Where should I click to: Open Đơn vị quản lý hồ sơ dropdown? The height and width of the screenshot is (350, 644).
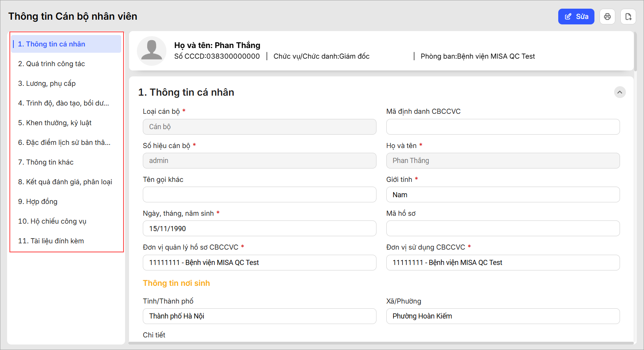point(259,263)
